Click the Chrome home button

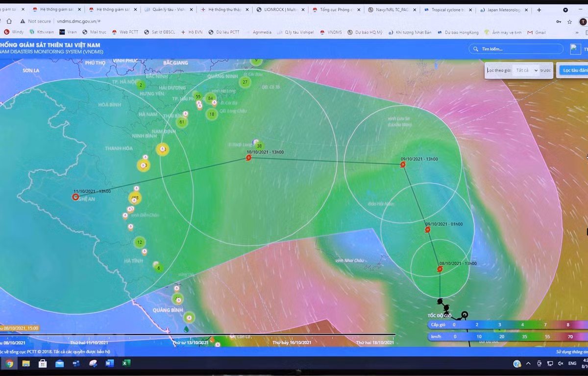pyautogui.click(x=9, y=22)
